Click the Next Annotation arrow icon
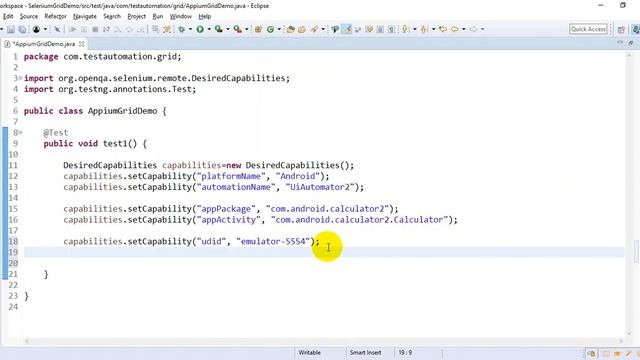The width and height of the screenshot is (640, 360). (405, 29)
